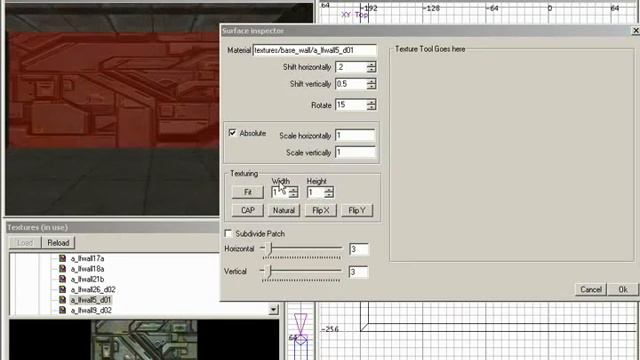Click the Vertical subdivision value field

[x=358, y=272]
